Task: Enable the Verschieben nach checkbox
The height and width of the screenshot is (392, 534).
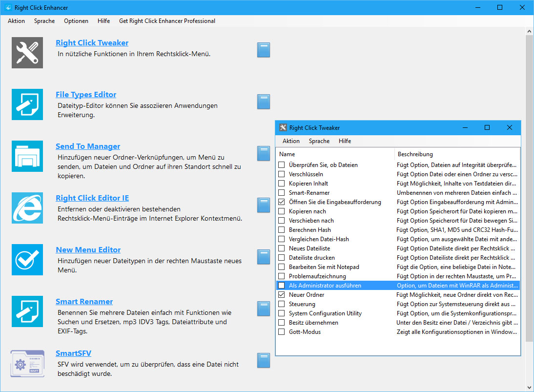Action: (x=281, y=220)
